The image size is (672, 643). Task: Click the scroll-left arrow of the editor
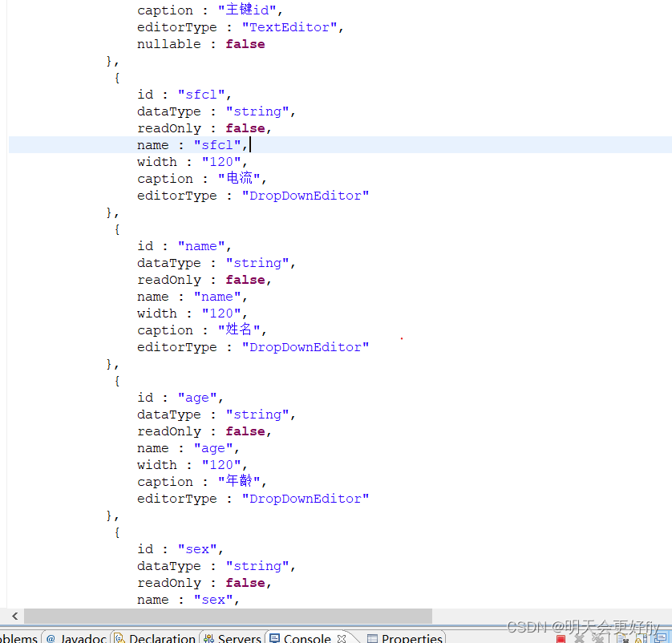[x=14, y=616]
